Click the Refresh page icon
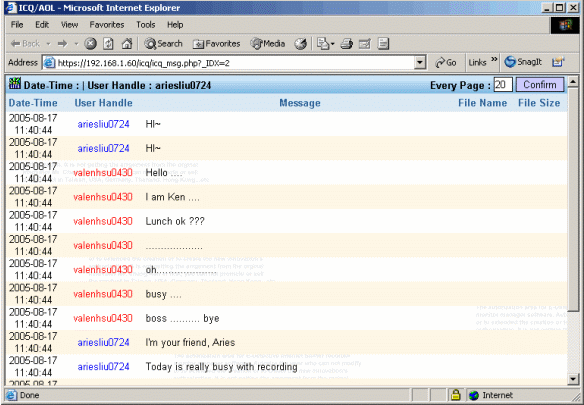Screen dimensions: 584x405 [108, 44]
